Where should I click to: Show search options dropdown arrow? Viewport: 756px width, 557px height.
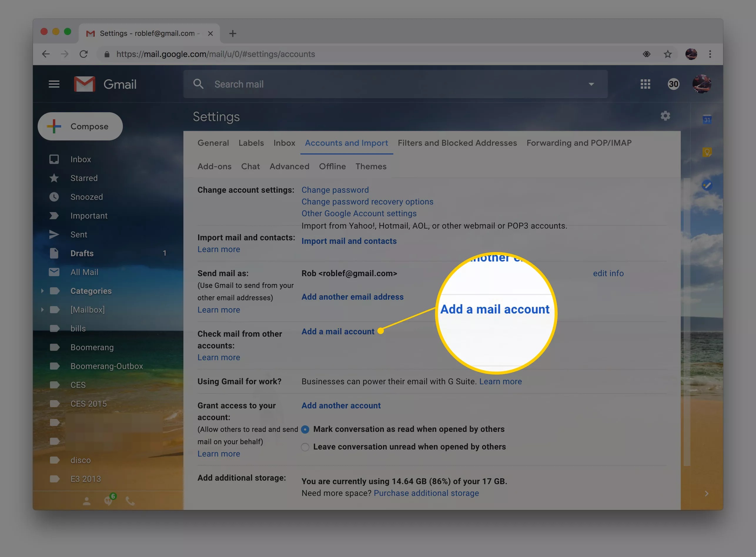(591, 84)
